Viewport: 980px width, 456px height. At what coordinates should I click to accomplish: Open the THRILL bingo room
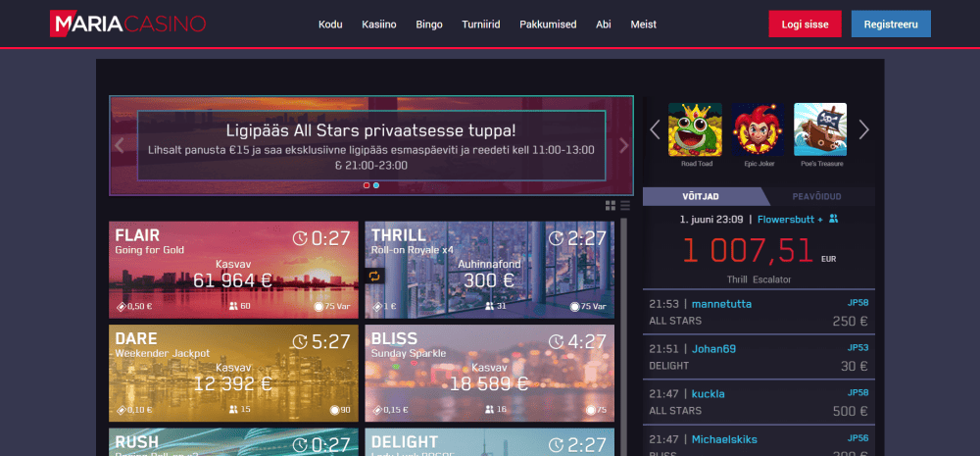(489, 270)
